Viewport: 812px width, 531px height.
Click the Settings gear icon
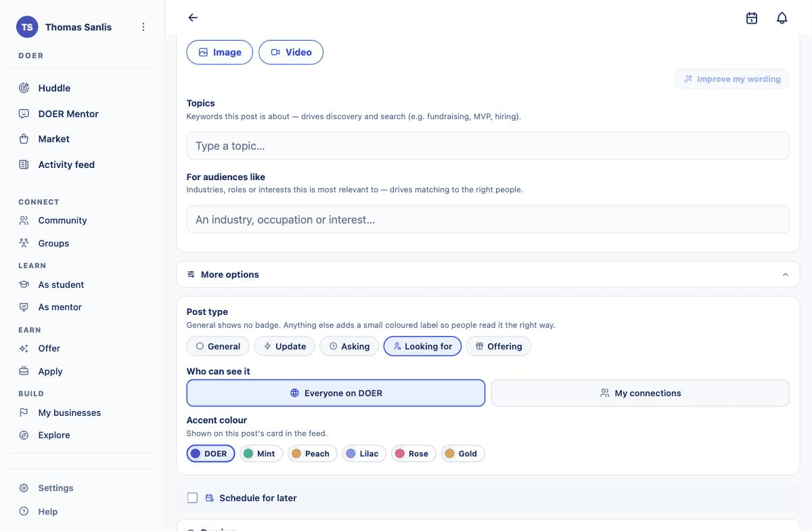(24, 488)
